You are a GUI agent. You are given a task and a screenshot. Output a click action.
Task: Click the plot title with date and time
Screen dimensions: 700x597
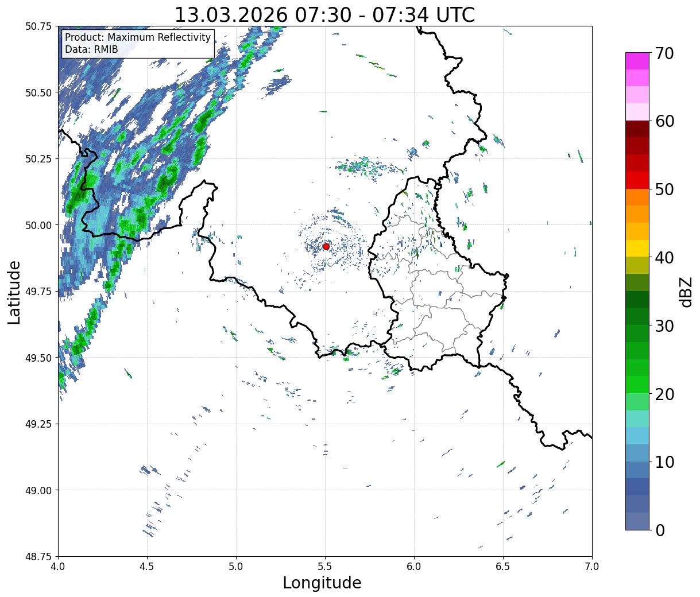pyautogui.click(x=324, y=14)
